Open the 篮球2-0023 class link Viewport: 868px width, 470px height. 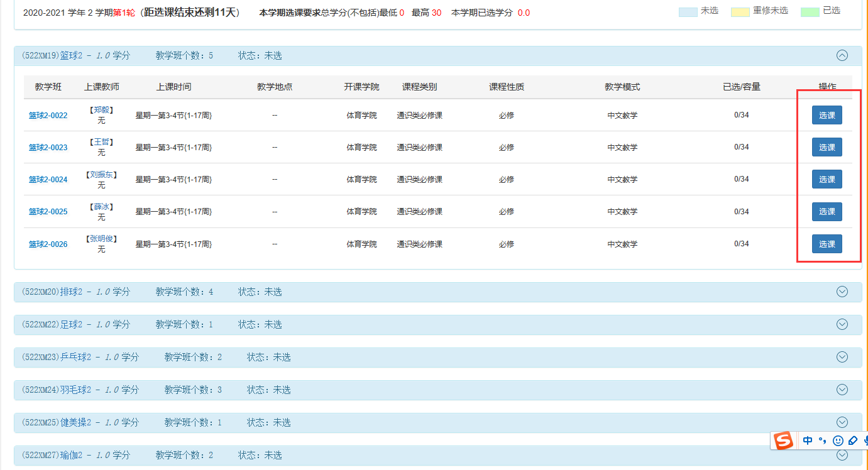pos(48,148)
